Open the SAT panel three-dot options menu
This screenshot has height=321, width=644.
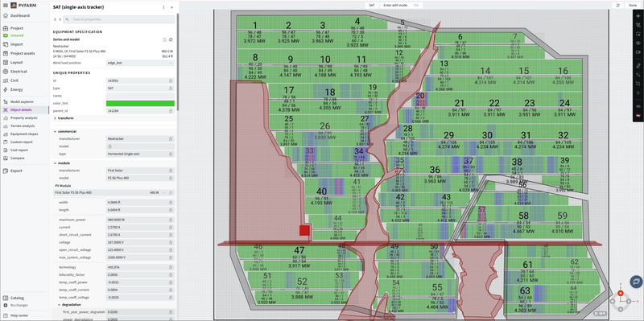(163, 7)
